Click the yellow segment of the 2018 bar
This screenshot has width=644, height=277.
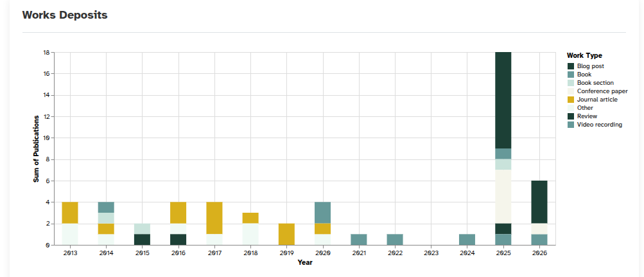point(250,219)
